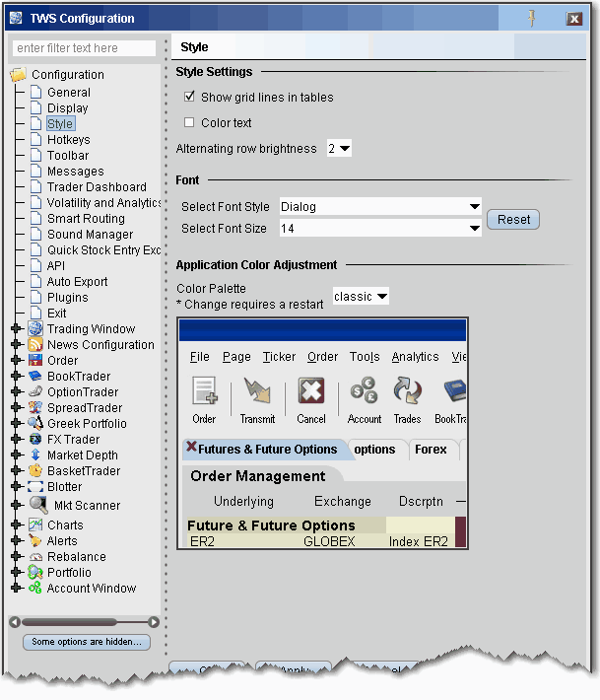
Task: Click the tree horizontal scrollbar thumb
Action: pos(69,622)
